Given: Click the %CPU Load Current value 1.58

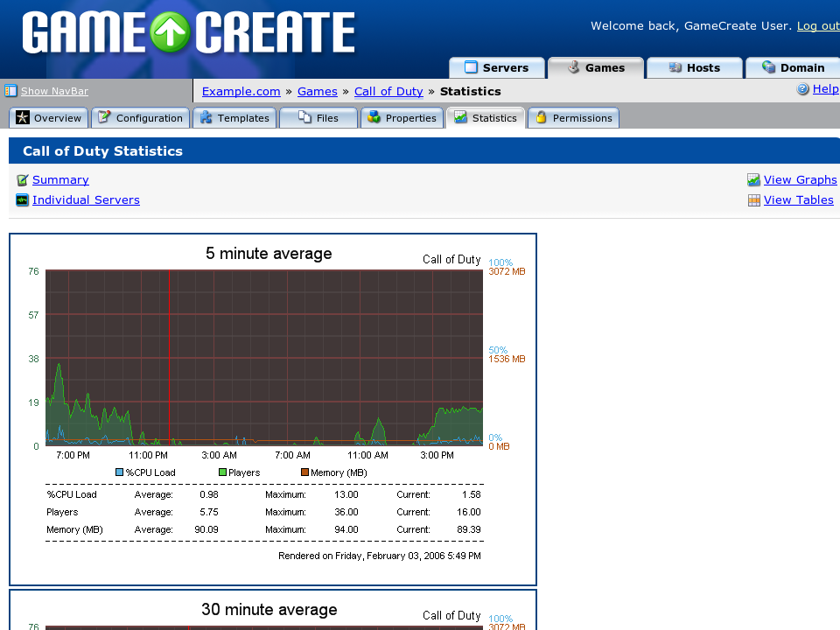Looking at the screenshot, I should pos(472,494).
